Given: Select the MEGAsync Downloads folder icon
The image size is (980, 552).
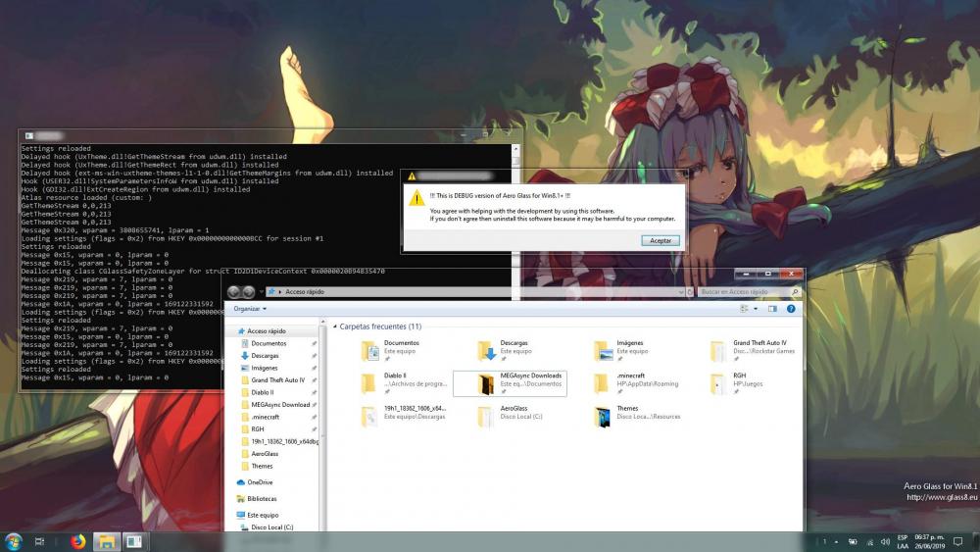Looking at the screenshot, I should coord(486,383).
